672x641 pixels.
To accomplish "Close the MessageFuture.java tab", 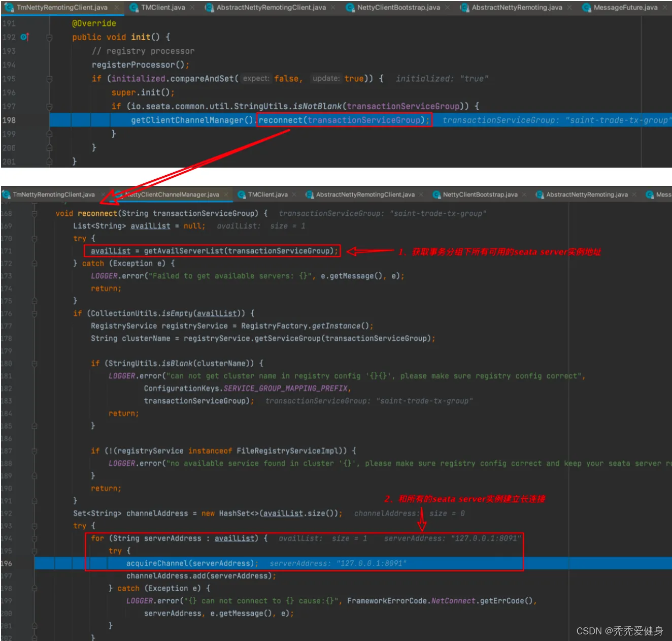I will click(665, 8).
